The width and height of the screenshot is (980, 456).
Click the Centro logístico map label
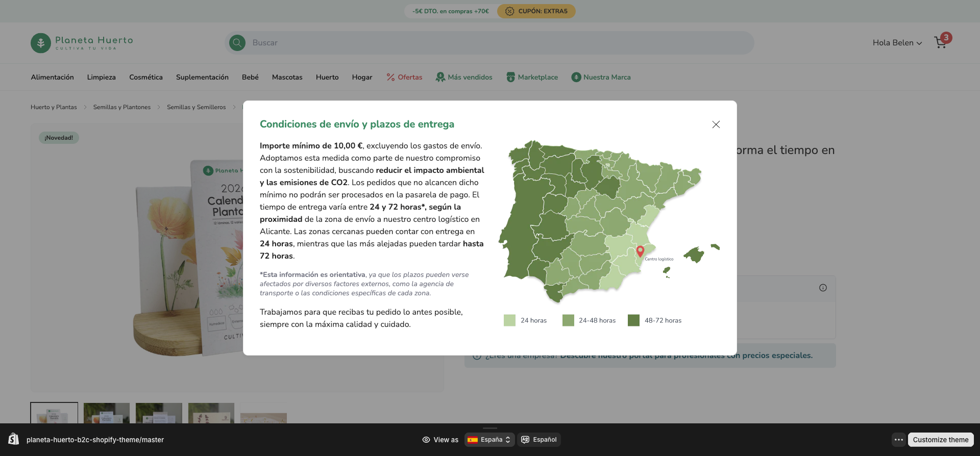659,259
